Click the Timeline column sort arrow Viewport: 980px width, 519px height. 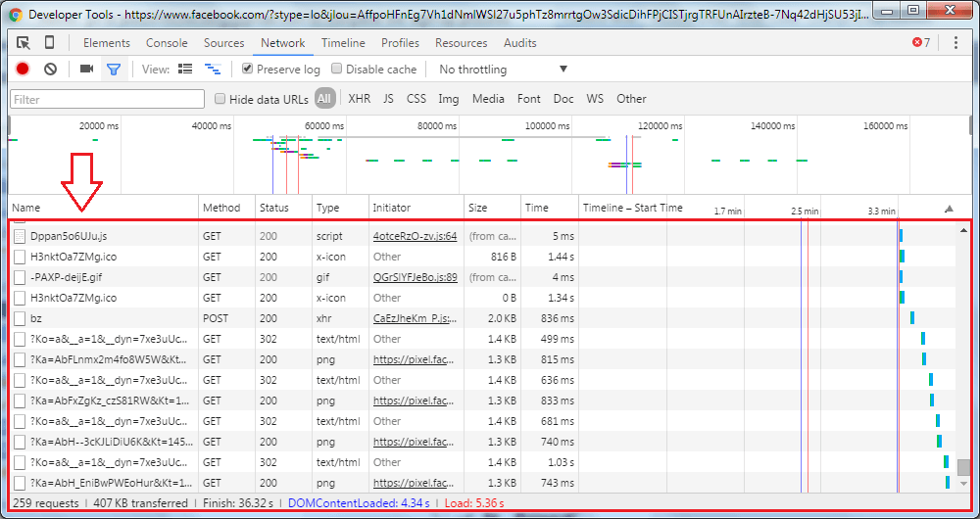click(948, 209)
